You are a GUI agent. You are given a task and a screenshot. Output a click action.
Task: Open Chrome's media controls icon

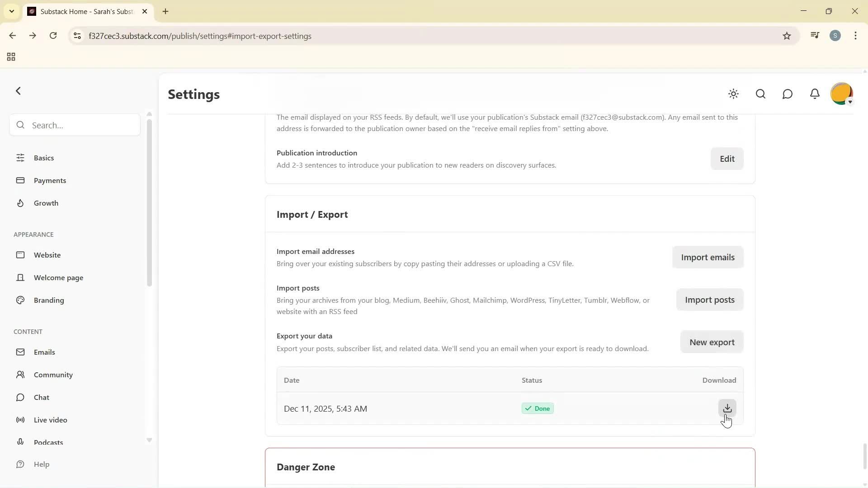pyautogui.click(x=815, y=35)
